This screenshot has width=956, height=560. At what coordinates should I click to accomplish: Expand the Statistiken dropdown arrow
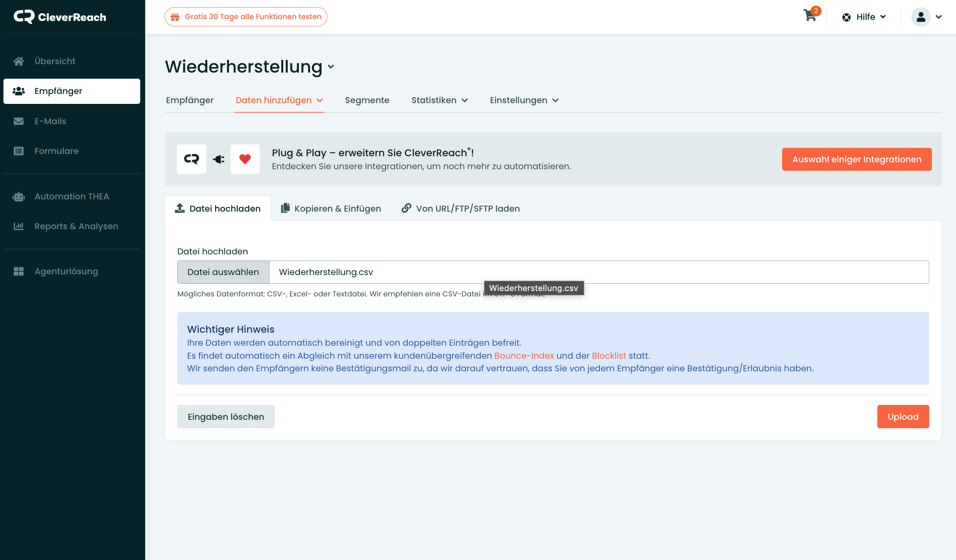[x=465, y=100]
